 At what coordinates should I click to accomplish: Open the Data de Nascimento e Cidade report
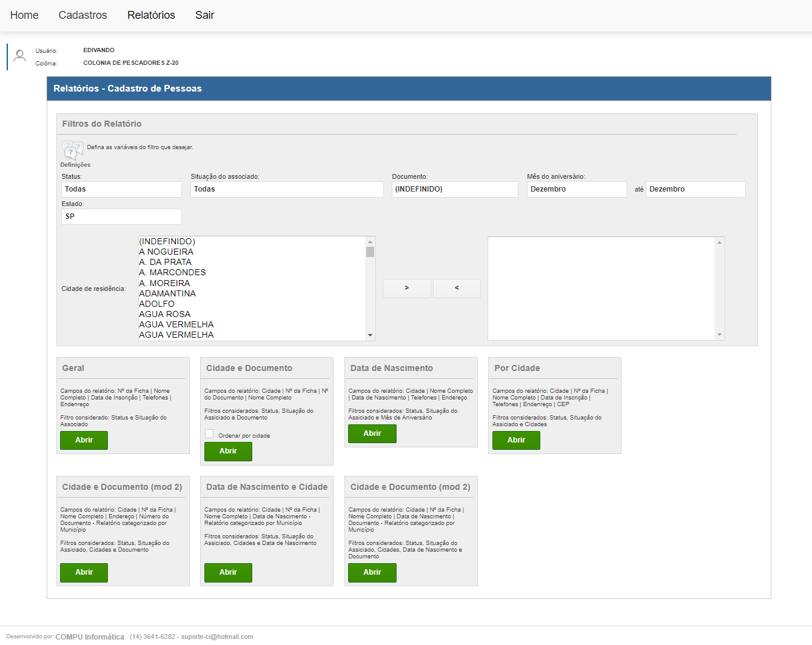(228, 572)
